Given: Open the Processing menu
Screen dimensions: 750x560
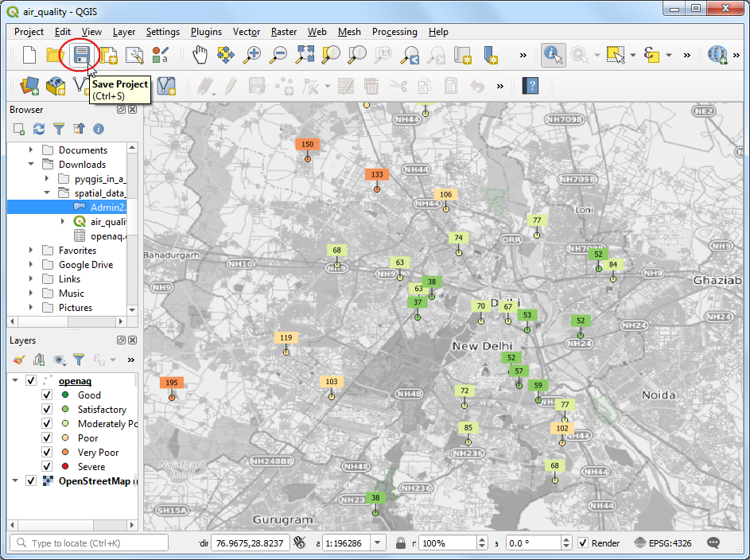Looking at the screenshot, I should click(x=394, y=32).
